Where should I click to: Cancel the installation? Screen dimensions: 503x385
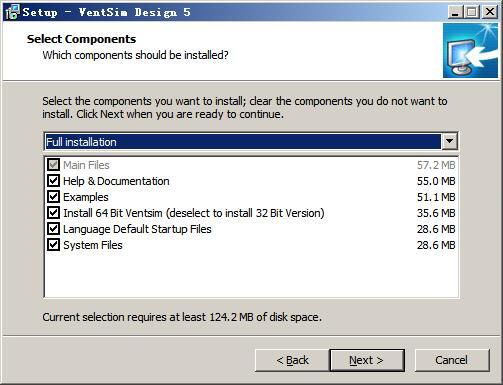coord(452,360)
